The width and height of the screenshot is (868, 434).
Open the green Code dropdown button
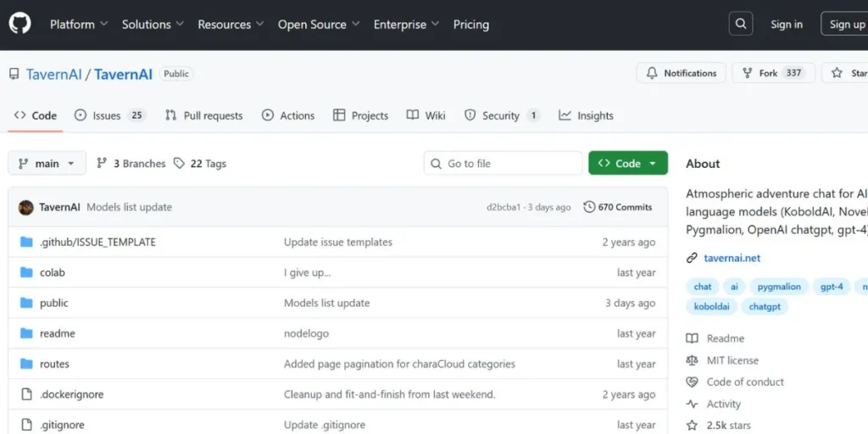(628, 164)
